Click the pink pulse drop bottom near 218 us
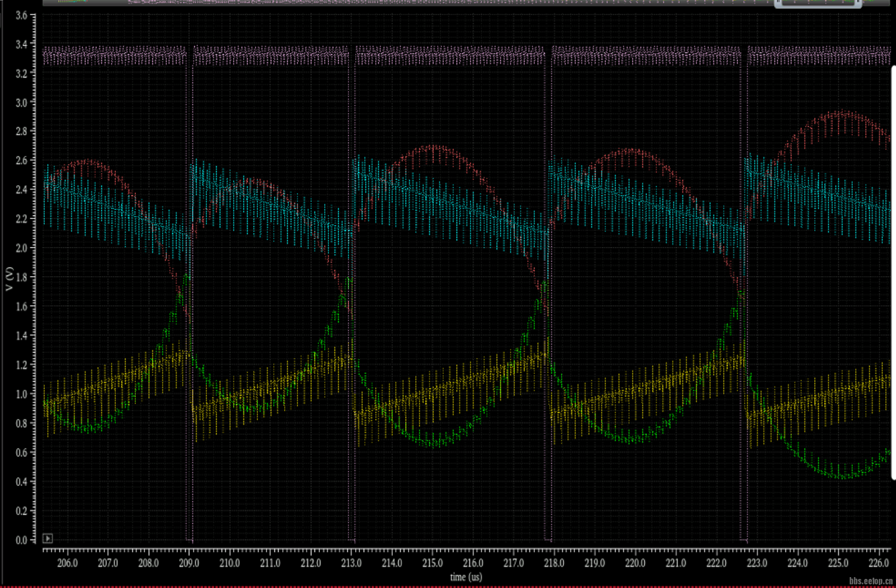Image resolution: width=896 pixels, height=588 pixels. coord(548,539)
